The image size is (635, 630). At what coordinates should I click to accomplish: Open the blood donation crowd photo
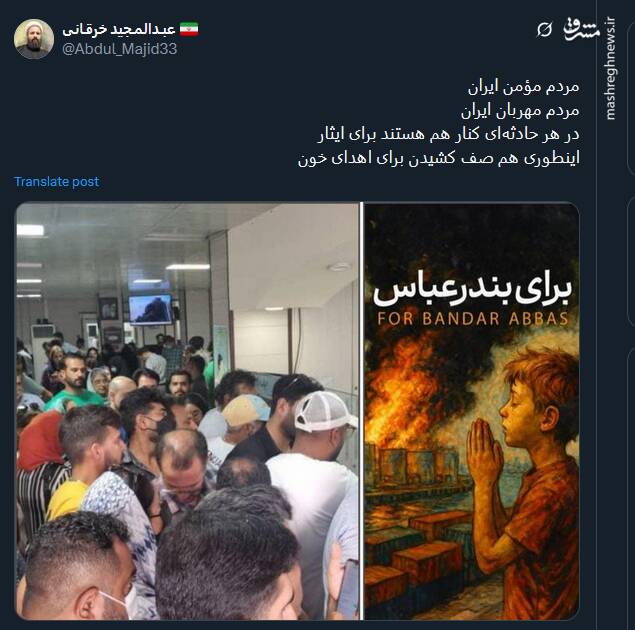[188, 411]
